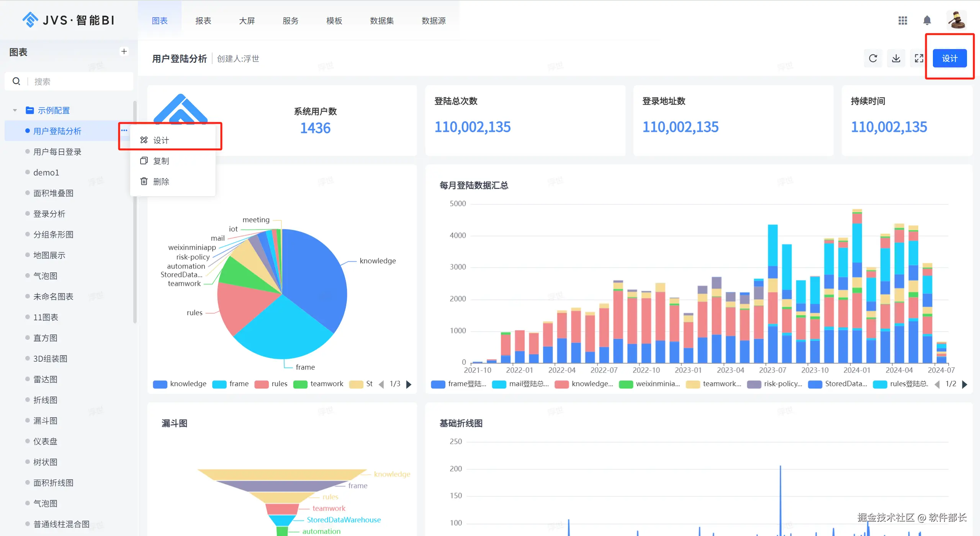Open the 雷达图 chart in the sidebar
Viewport: 980px width, 536px height.
(45, 379)
